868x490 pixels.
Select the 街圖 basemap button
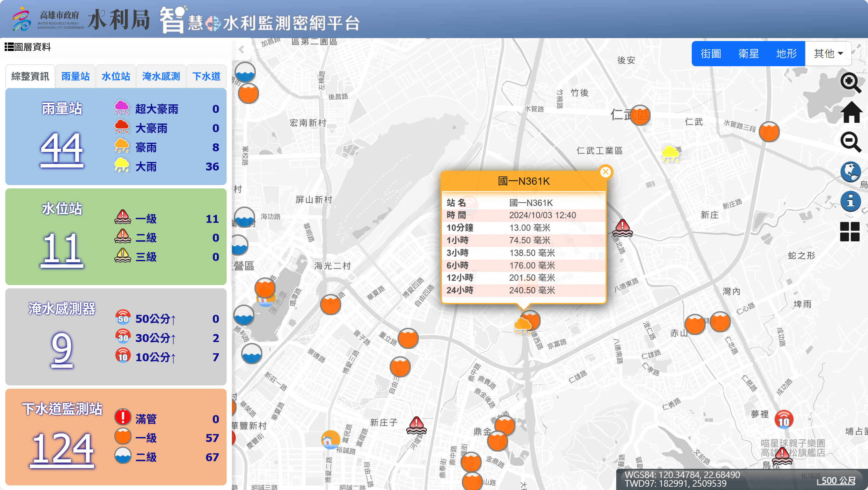(x=711, y=54)
